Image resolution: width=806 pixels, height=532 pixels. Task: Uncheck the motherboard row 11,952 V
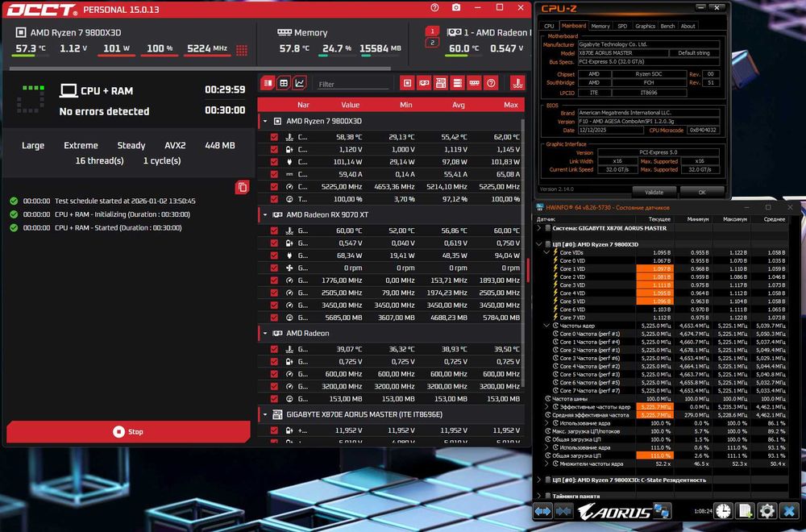274,430
